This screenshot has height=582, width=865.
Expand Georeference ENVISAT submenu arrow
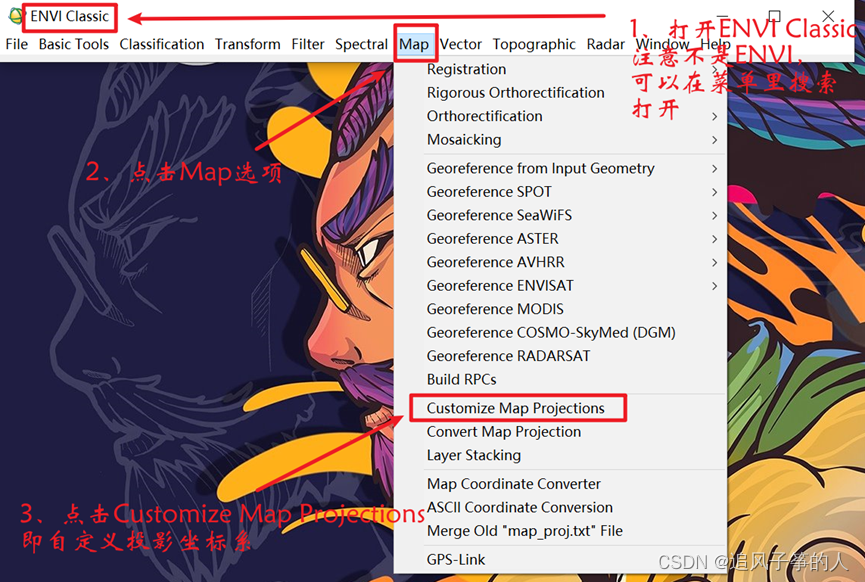click(714, 286)
